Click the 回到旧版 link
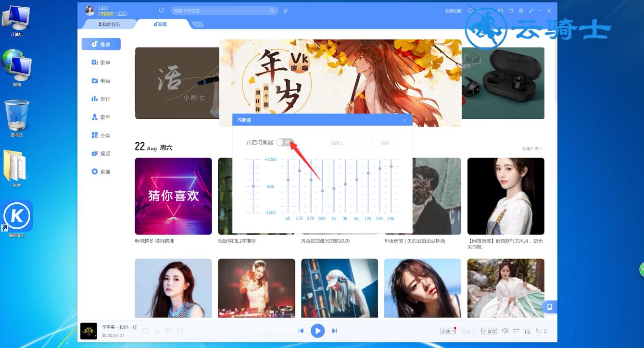 pos(453,11)
